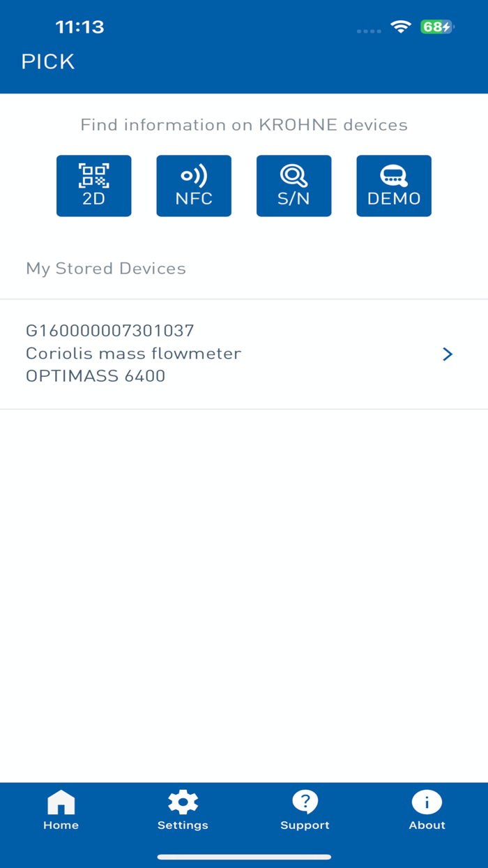
Task: Open the S/N serial number search
Action: click(293, 186)
